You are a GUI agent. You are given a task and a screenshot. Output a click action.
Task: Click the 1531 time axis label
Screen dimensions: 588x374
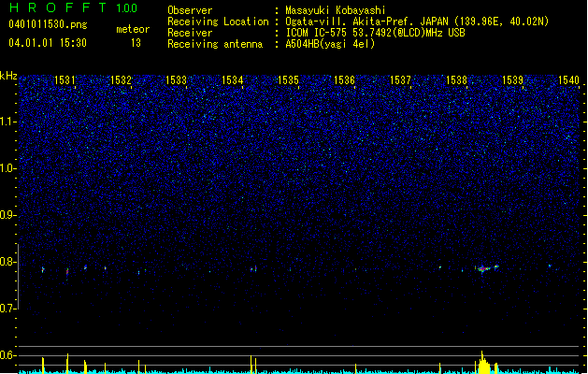pos(65,80)
